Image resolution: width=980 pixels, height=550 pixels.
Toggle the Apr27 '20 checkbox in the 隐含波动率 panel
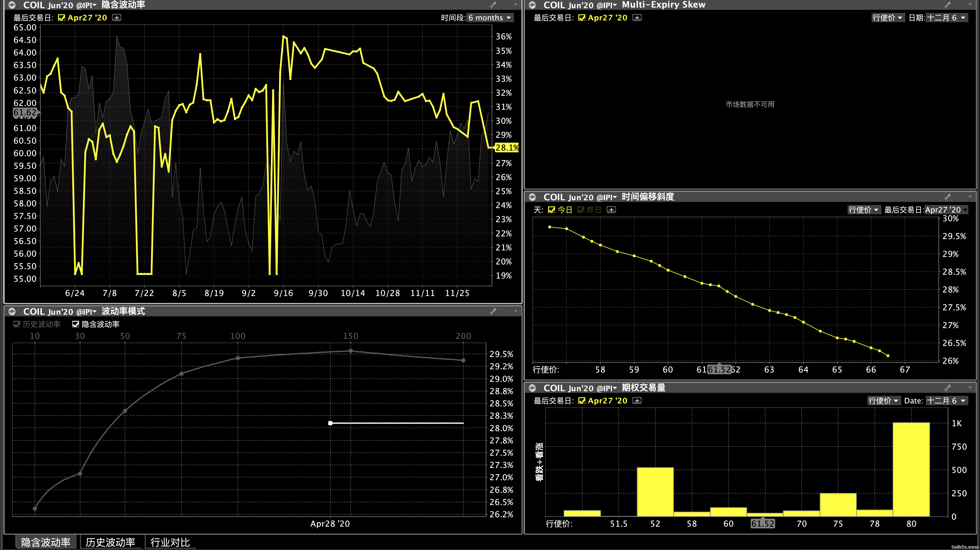point(61,18)
